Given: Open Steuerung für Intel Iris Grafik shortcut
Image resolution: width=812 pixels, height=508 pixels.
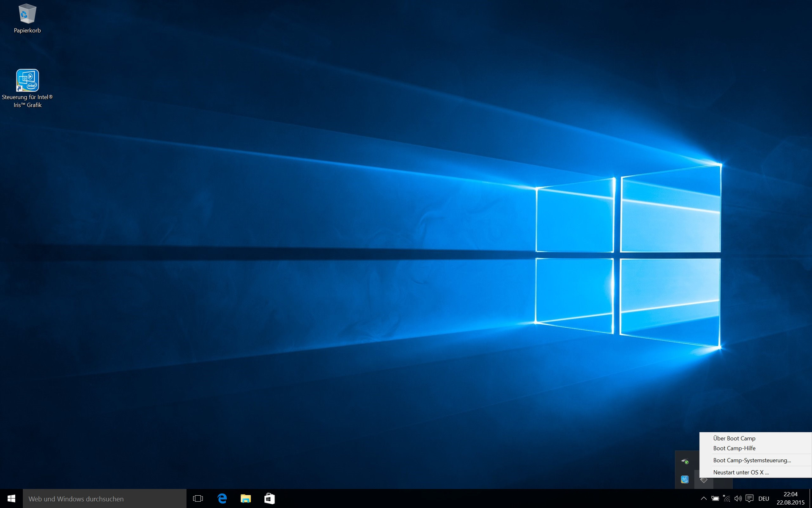Looking at the screenshot, I should pos(27,80).
